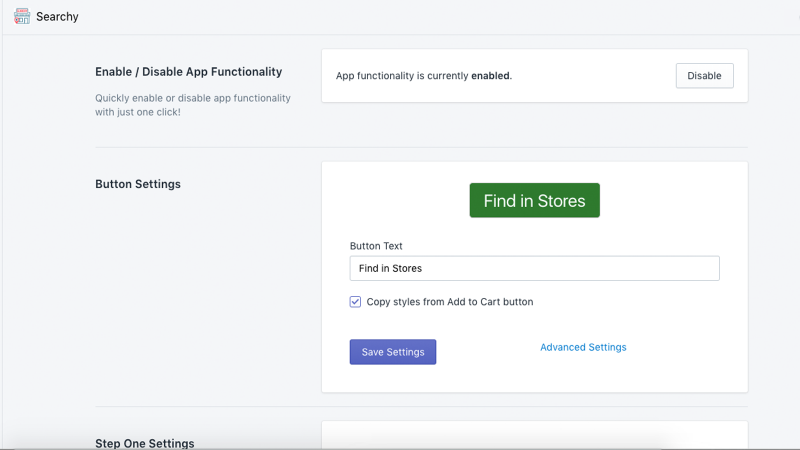Click the Searchy app title
This screenshot has height=450, width=800.
coord(57,17)
